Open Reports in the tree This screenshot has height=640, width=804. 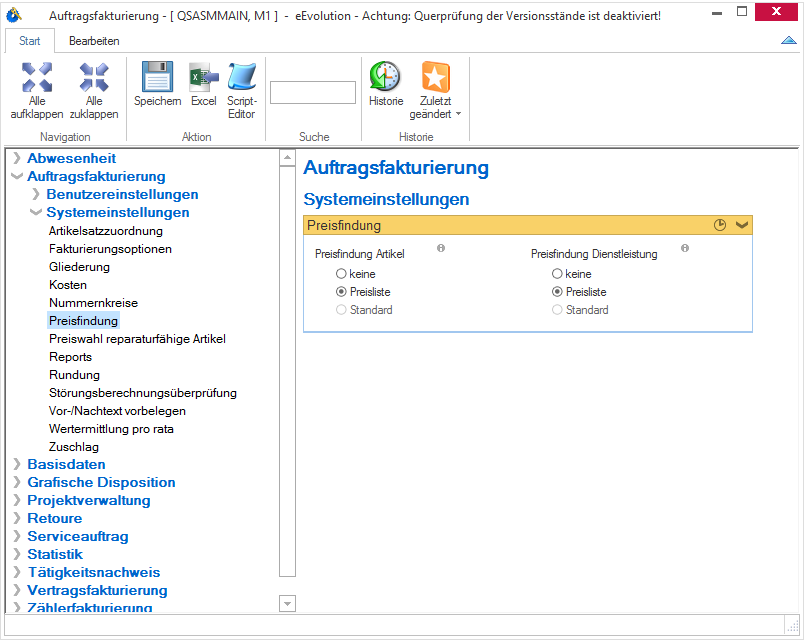[x=70, y=357]
